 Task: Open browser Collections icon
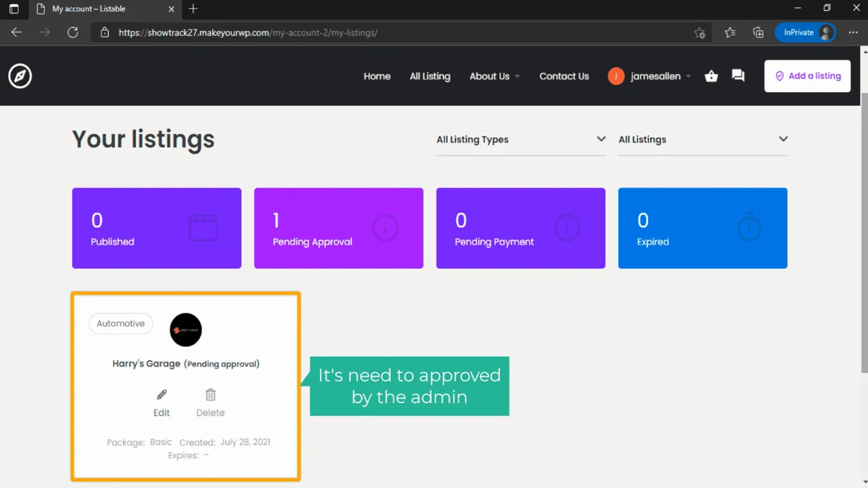pos(758,32)
